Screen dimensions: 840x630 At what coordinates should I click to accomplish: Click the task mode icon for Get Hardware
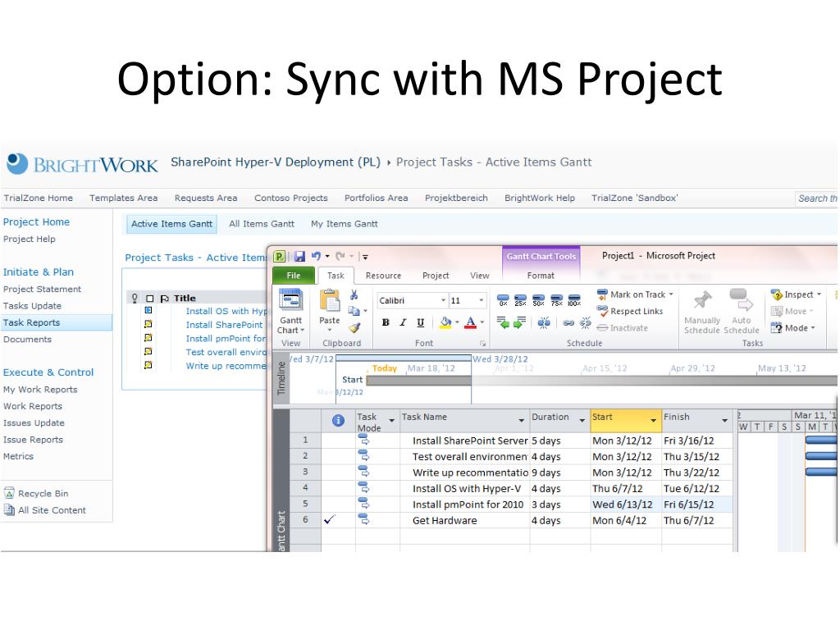363,519
